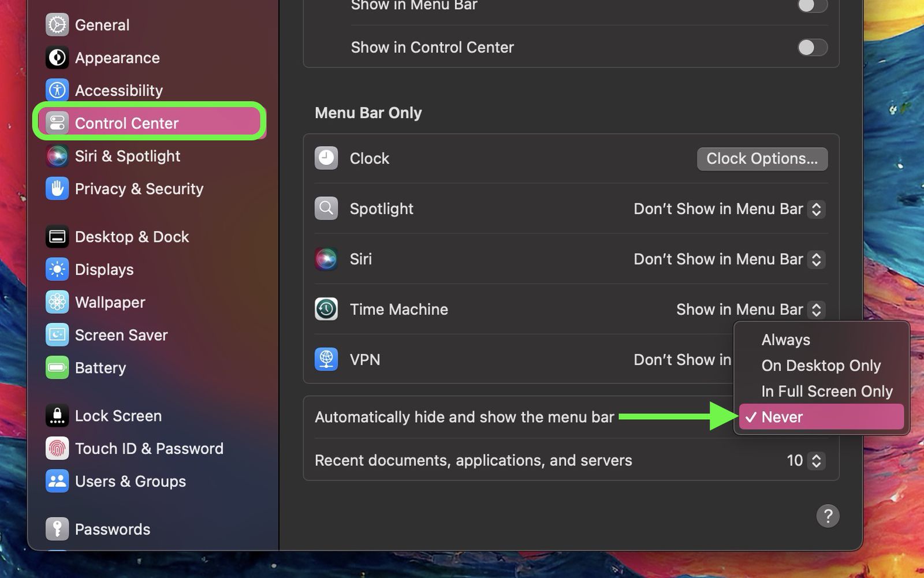Enable the Show in Menu Bar toggle
The image size is (924, 578).
[812, 6]
